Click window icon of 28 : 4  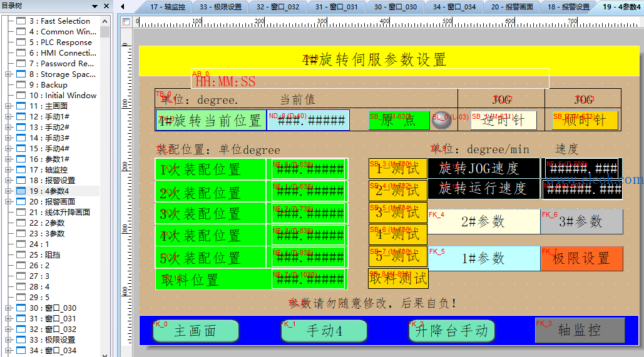click(21, 287)
